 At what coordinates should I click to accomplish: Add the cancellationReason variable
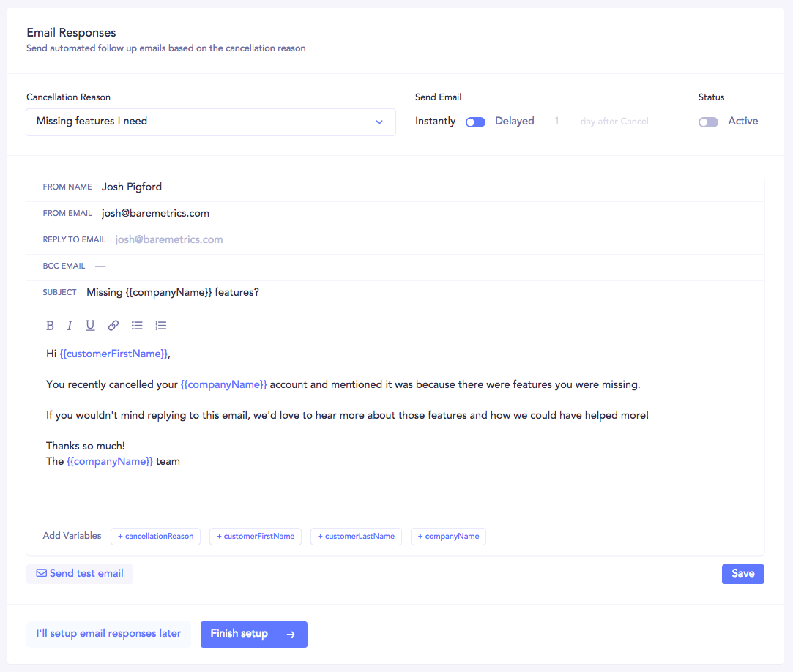(155, 537)
